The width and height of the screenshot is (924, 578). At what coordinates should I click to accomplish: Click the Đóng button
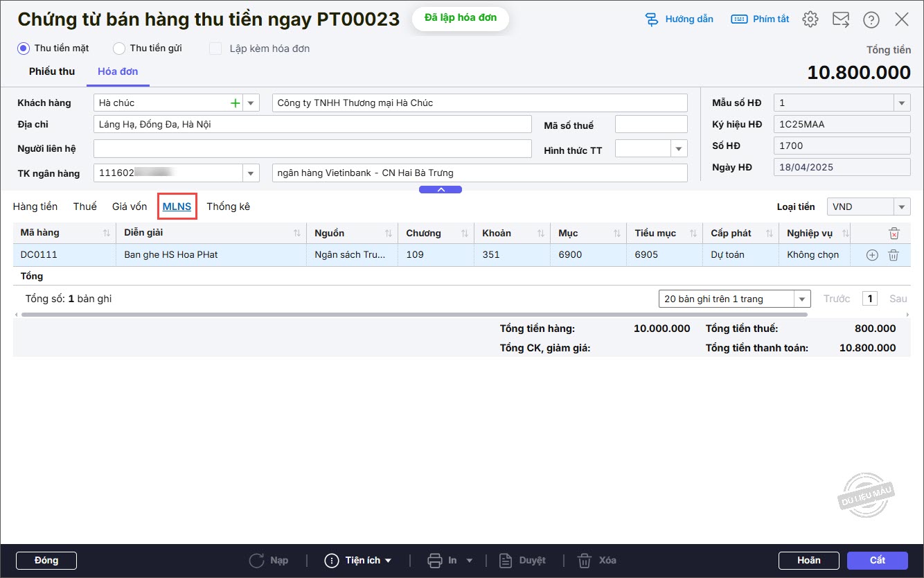pyautogui.click(x=46, y=560)
